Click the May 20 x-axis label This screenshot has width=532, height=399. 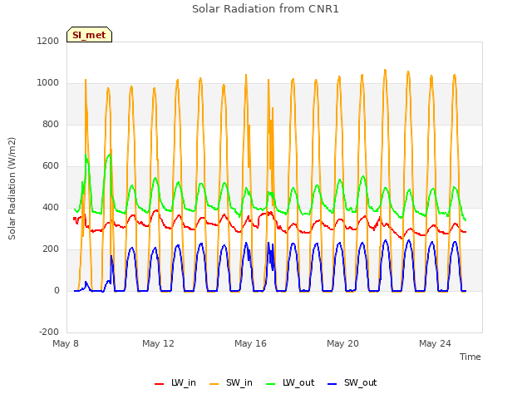tap(342, 343)
